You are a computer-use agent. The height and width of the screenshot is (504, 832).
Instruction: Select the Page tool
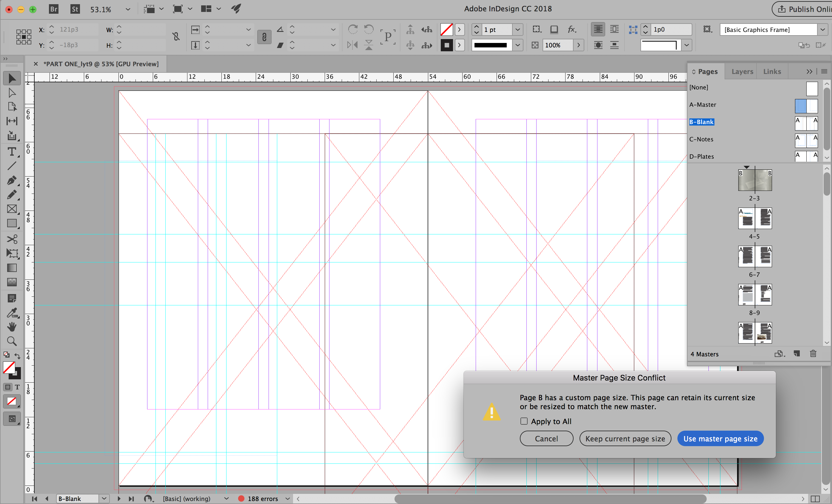click(12, 106)
